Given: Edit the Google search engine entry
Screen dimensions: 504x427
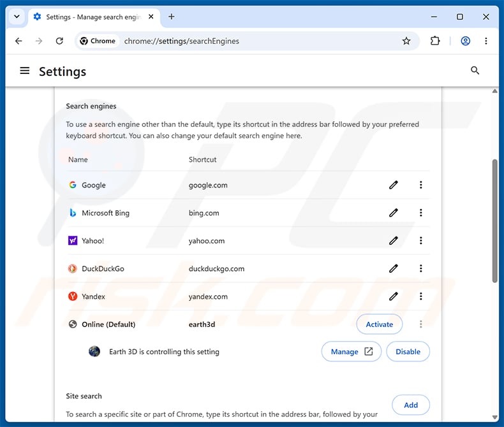Looking at the screenshot, I should coord(394,185).
